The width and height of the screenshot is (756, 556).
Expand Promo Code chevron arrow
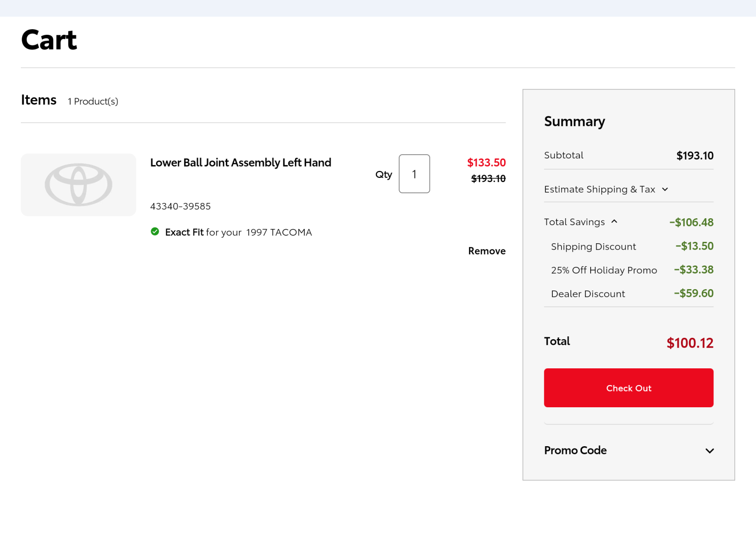pyautogui.click(x=709, y=451)
